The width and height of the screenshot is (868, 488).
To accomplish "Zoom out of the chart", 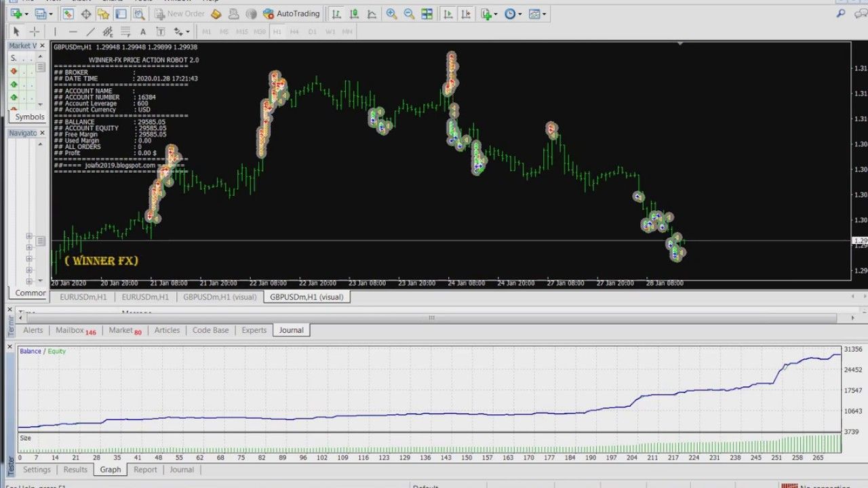I will click(x=409, y=14).
